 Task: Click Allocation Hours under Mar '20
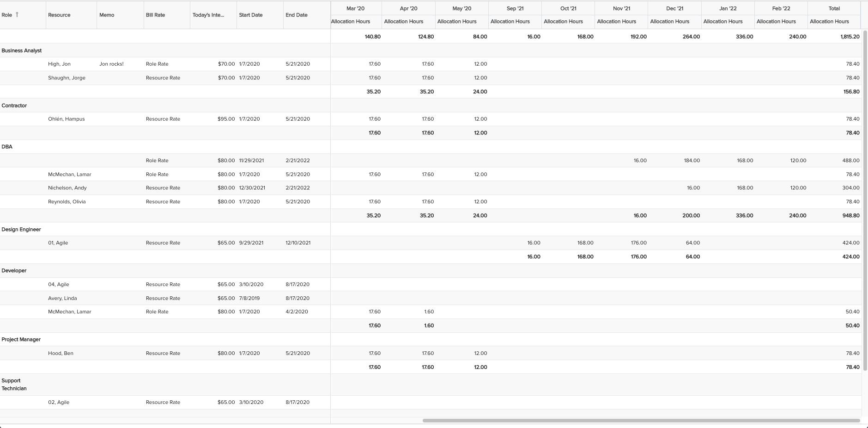pos(351,21)
